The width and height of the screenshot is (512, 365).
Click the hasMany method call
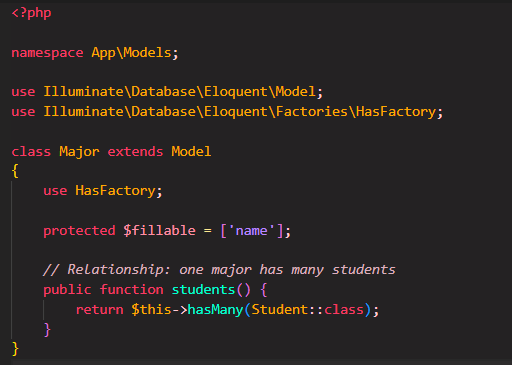(215, 310)
